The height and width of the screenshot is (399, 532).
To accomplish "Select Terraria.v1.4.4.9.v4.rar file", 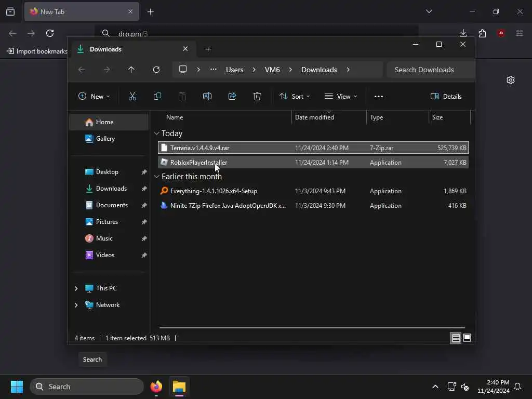I will tap(313, 148).
